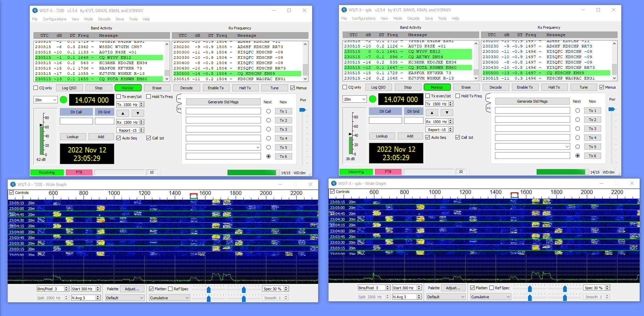Click the WSJT-X globe icon in qdx Wide Graph title bar
The height and width of the screenshot is (316, 644).
coord(334,183)
